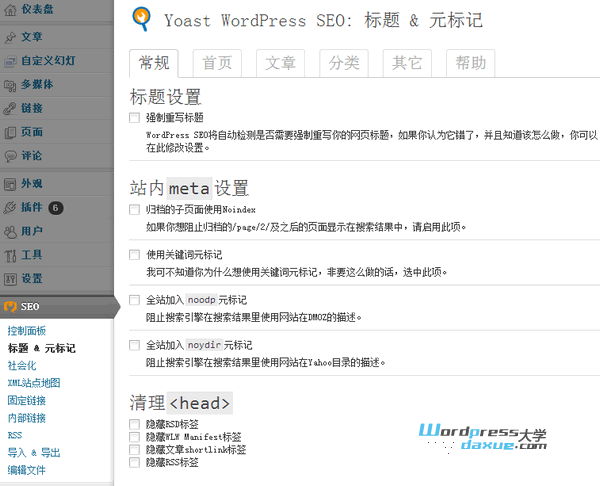Click the users icon beside 用户
Image resolution: width=600 pixels, height=486 pixels.
pos(10,232)
